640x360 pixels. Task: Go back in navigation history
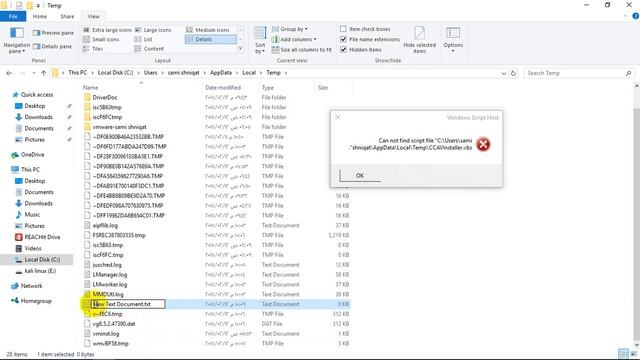(x=9, y=73)
